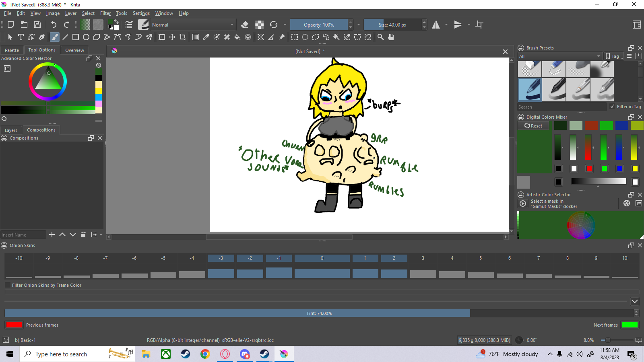The width and height of the screenshot is (644, 362).
Task: Select the Gradient tool
Action: coord(196,37)
